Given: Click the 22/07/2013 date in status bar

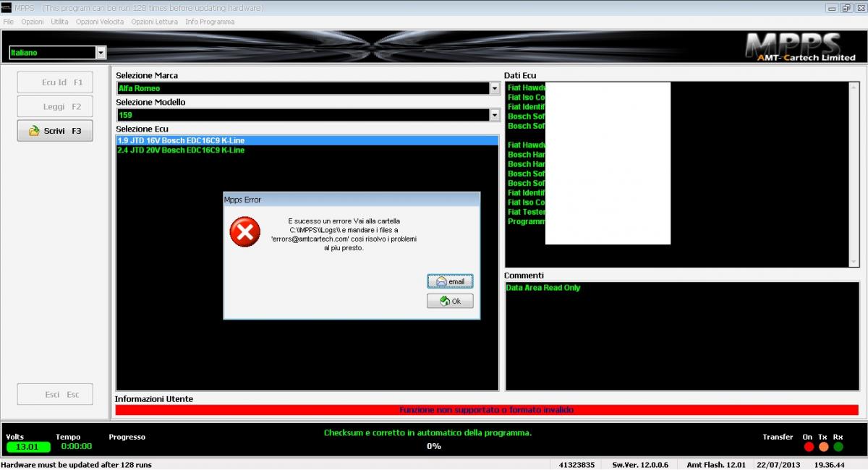Looking at the screenshot, I should (778, 465).
